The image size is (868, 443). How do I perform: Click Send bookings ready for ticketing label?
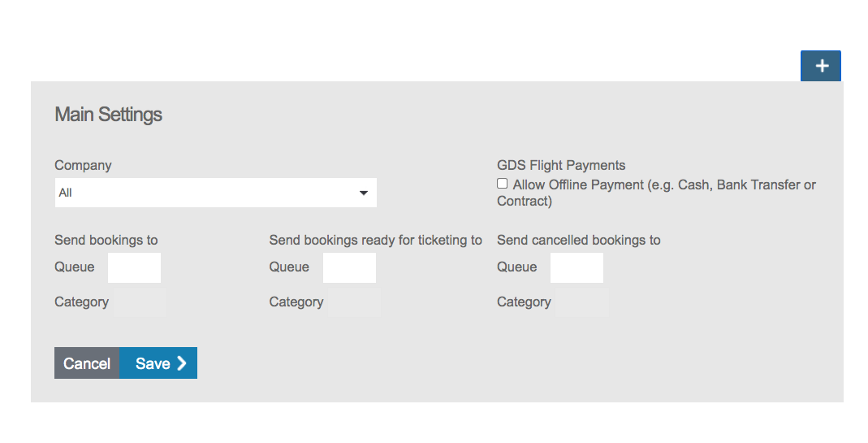375,240
